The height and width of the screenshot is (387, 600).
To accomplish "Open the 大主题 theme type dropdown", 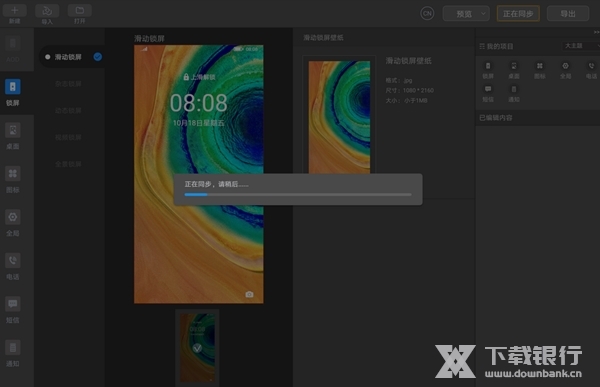I will click(x=581, y=46).
